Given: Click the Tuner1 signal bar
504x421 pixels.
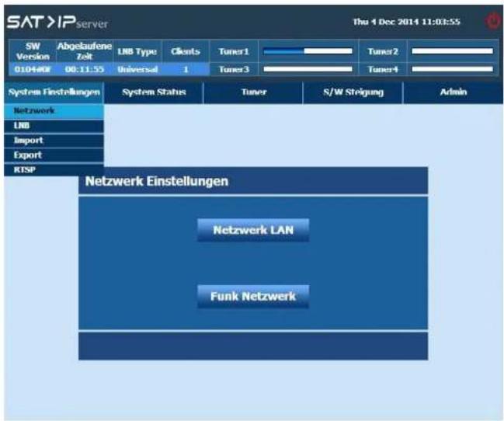Looking at the screenshot, I should 308,51.
